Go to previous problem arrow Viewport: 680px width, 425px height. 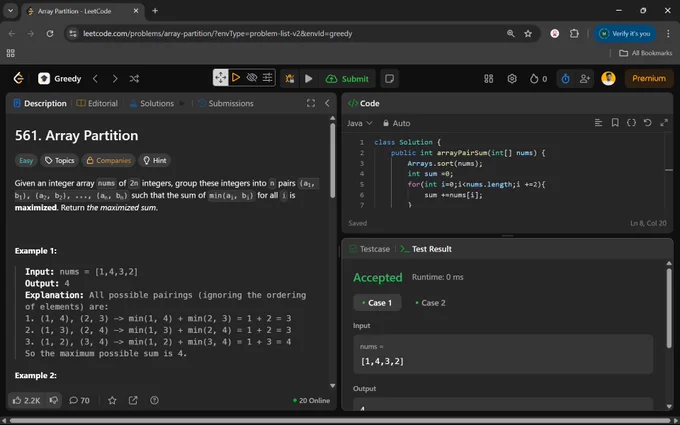click(x=95, y=78)
